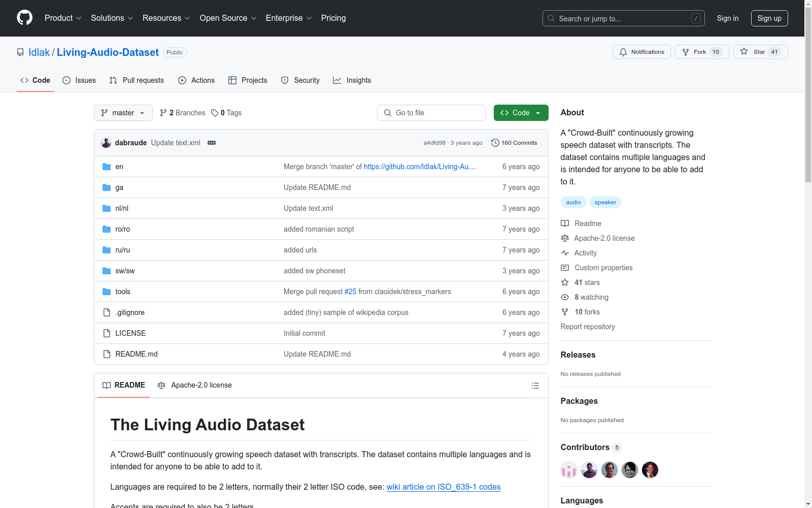Open the Custom properties link
This screenshot has height=508, width=812.
click(597, 268)
